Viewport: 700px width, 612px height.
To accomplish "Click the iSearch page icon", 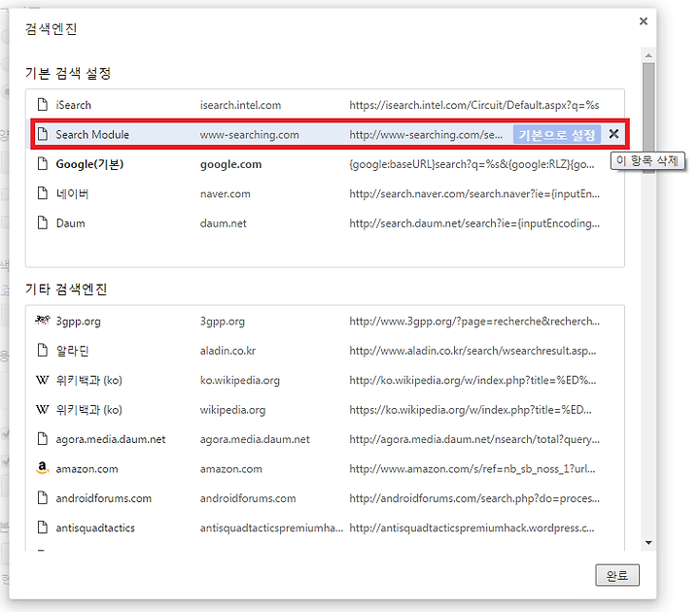I will [x=43, y=105].
